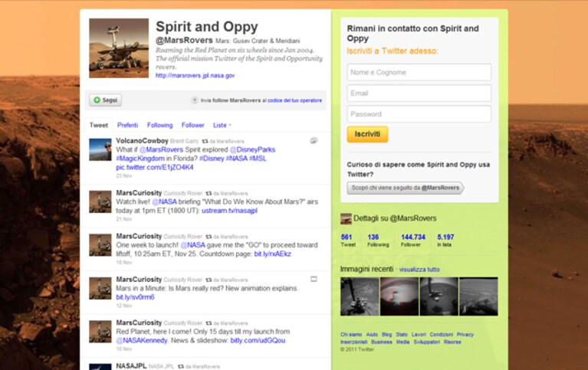The height and width of the screenshot is (370, 588).
Task: Switch to the Follower tab
Action: coord(192,125)
